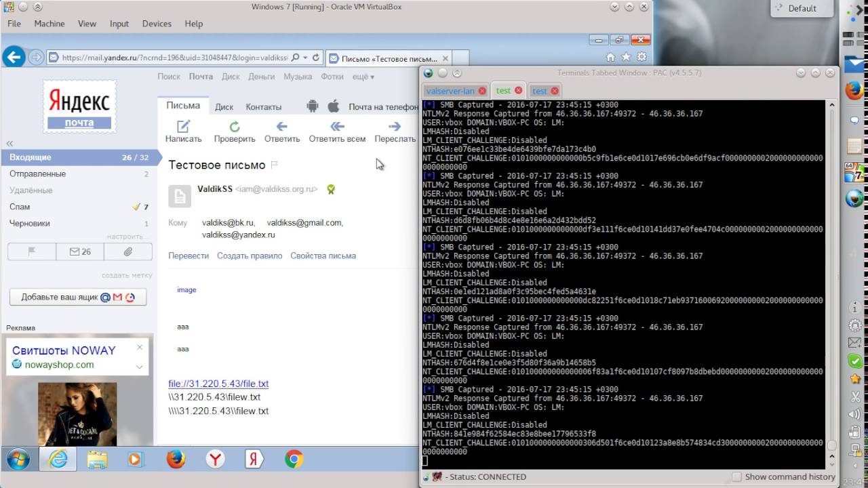Click the green verified badge next to sender
Image resolution: width=868 pixels, height=488 pixels.
coord(331,190)
